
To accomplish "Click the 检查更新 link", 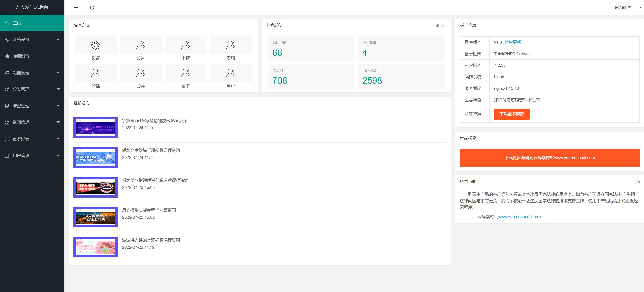I will pyautogui.click(x=513, y=42).
